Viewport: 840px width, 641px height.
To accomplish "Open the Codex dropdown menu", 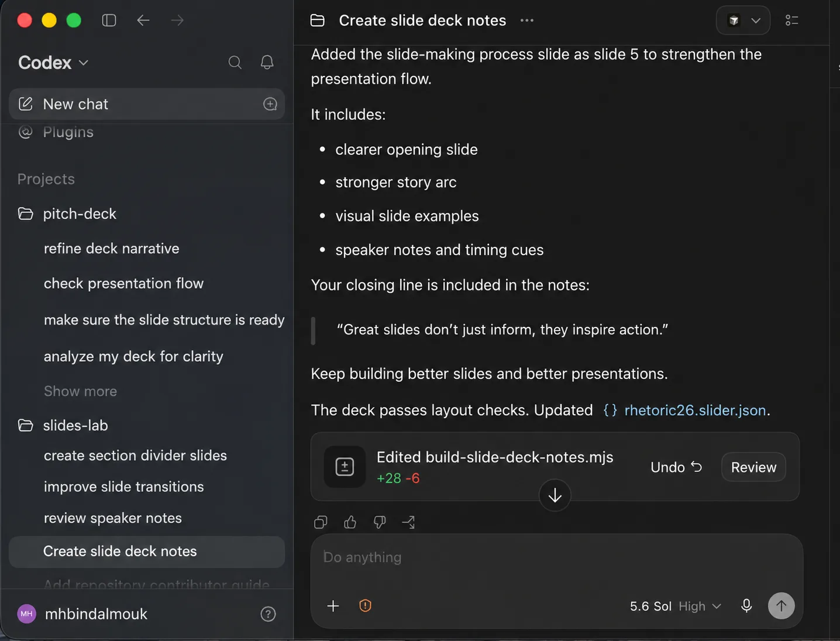I will pyautogui.click(x=53, y=63).
